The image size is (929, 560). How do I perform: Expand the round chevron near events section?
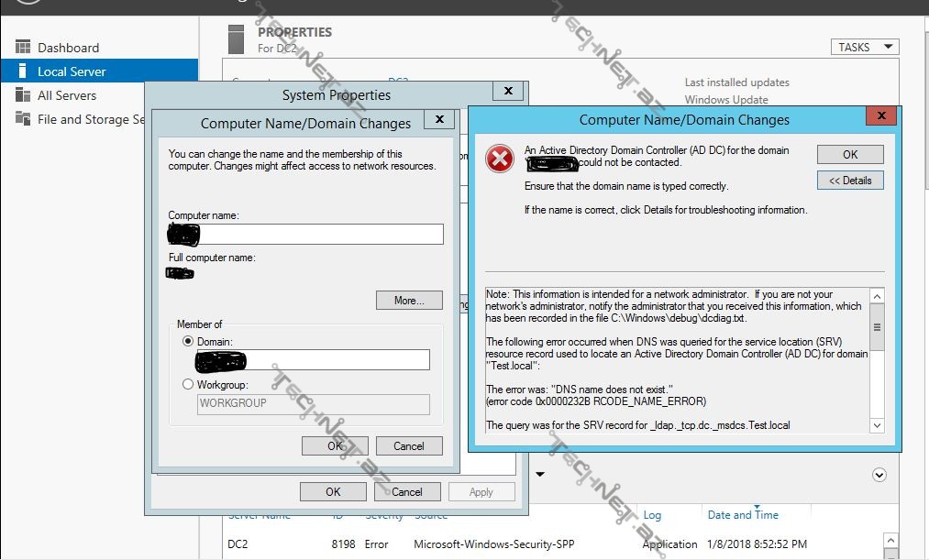pos(879,475)
